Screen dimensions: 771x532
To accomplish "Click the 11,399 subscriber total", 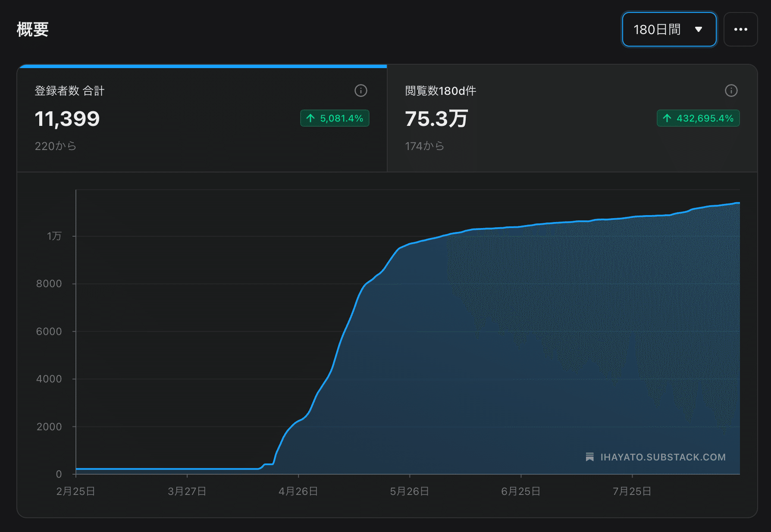I will click(x=67, y=119).
